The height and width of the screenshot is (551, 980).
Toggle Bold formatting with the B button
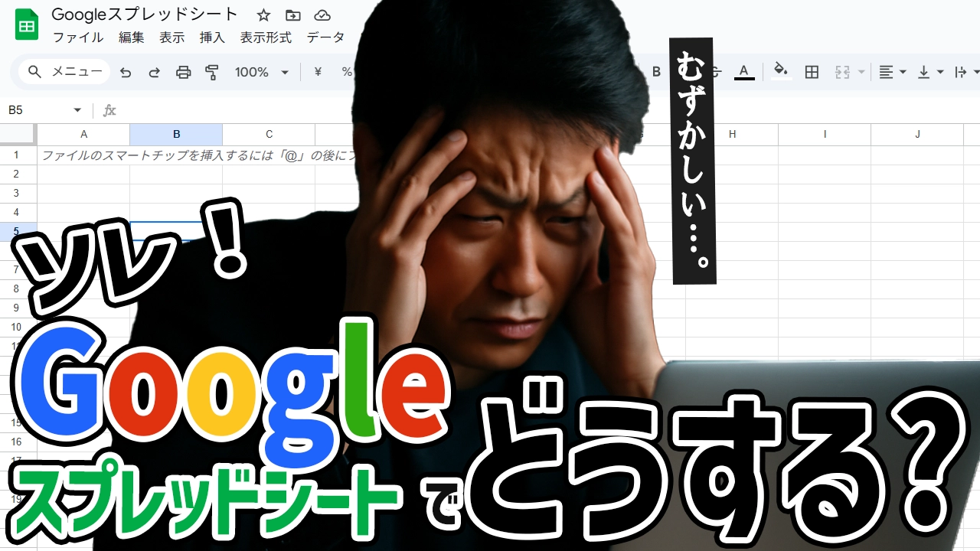coord(656,72)
